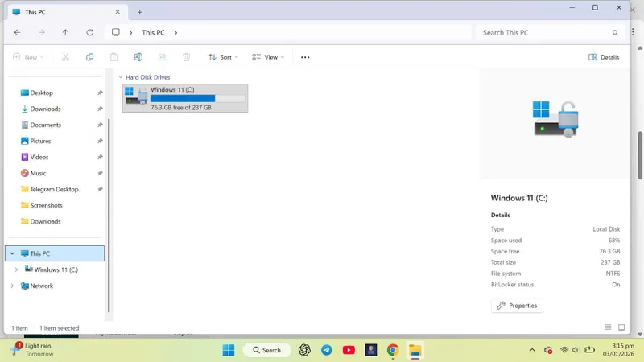Screen dimensions: 644x362
Task: Click the Windows 11 (C:) details heading
Action: coord(519,198)
